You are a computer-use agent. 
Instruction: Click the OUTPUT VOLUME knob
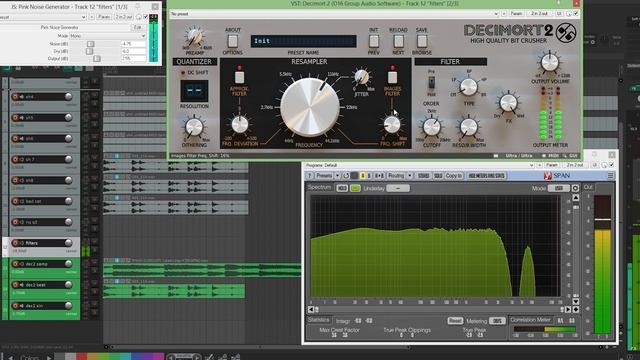(549, 62)
